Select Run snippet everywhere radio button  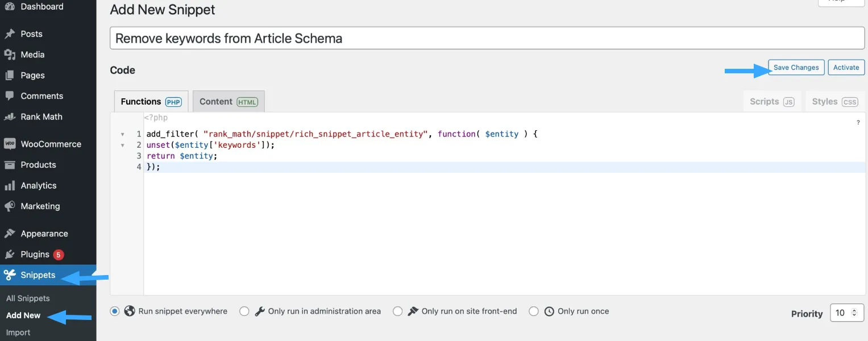coord(115,311)
